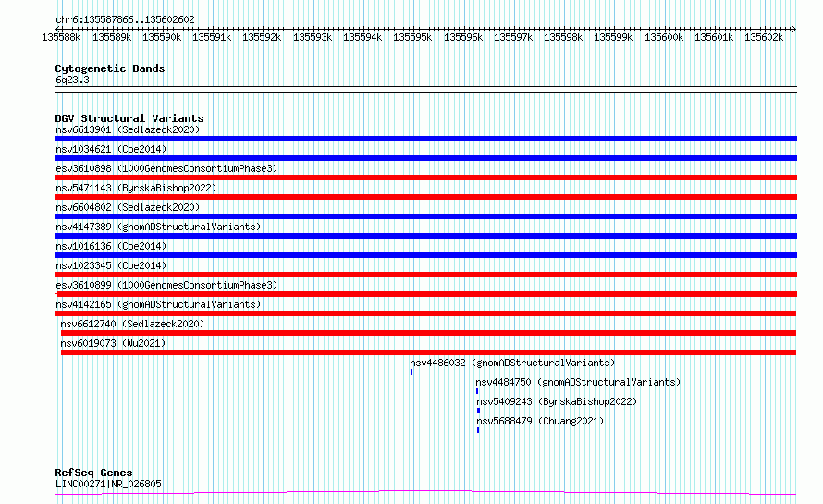
Task: Click nsv4142165 (gnomADStructuralVariants) label
Action: (158, 304)
